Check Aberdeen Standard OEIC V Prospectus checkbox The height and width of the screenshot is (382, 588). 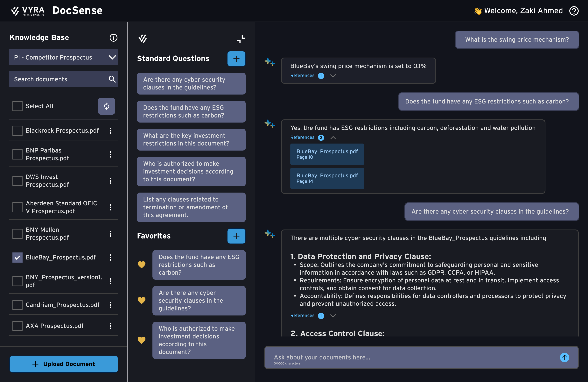pyautogui.click(x=17, y=207)
